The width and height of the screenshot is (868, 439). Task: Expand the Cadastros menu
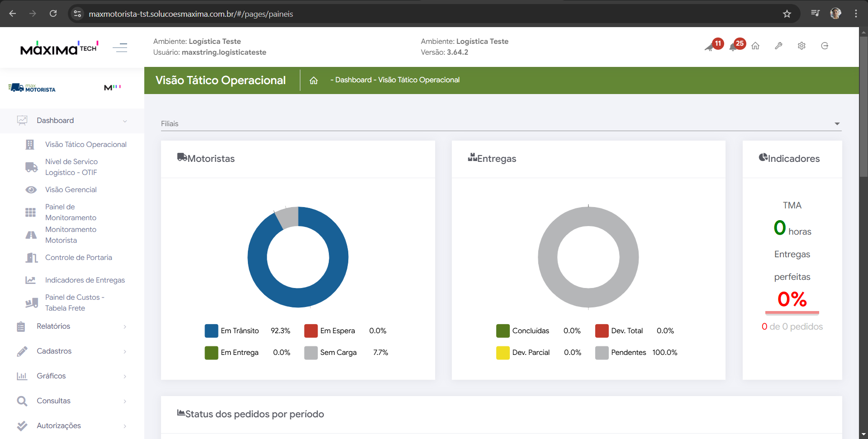(x=72, y=351)
